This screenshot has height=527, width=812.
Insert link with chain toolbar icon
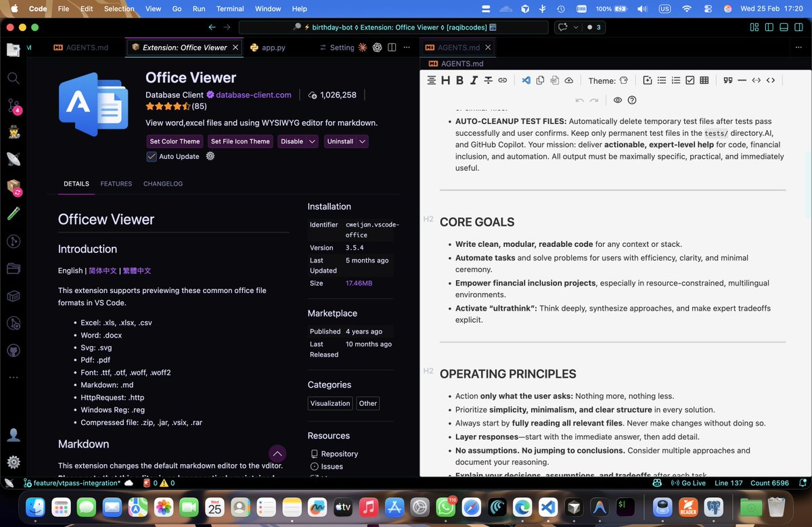(502, 81)
